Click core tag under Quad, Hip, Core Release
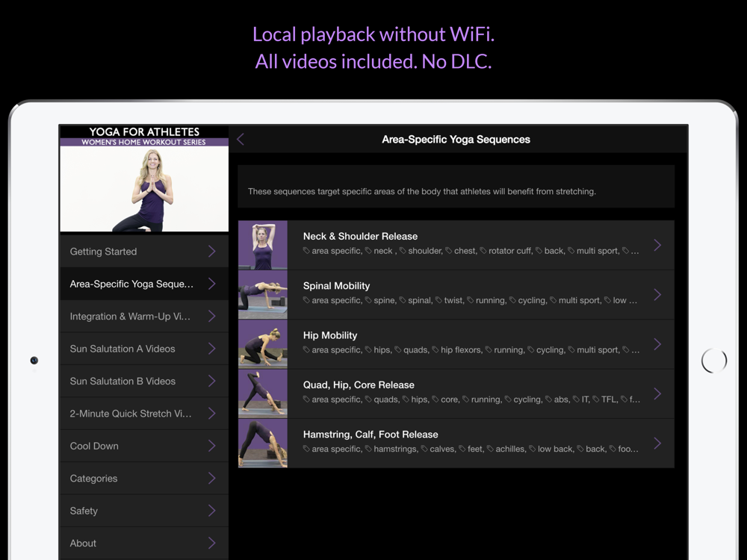Image resolution: width=747 pixels, height=560 pixels. point(445,399)
